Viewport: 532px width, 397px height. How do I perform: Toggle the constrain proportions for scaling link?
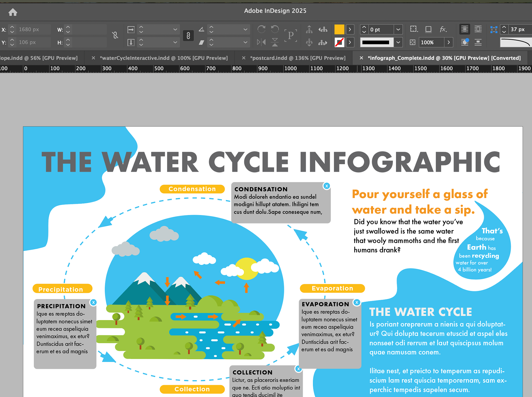(x=188, y=35)
